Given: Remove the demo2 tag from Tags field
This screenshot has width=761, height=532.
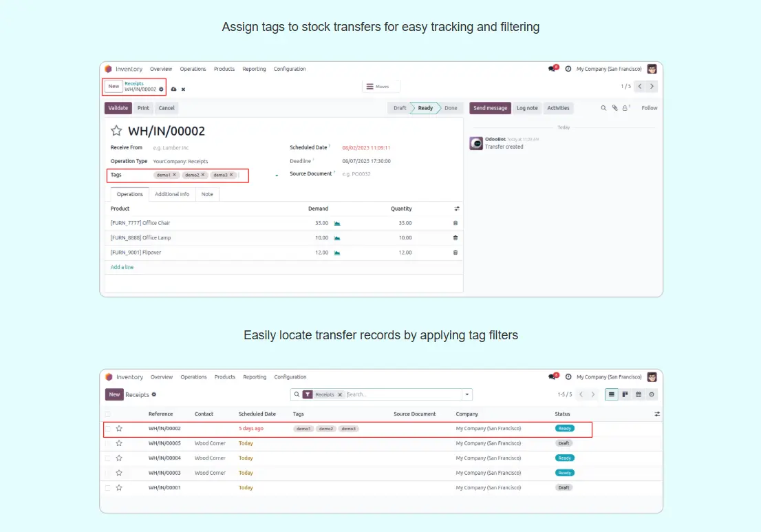Looking at the screenshot, I should coord(203,175).
